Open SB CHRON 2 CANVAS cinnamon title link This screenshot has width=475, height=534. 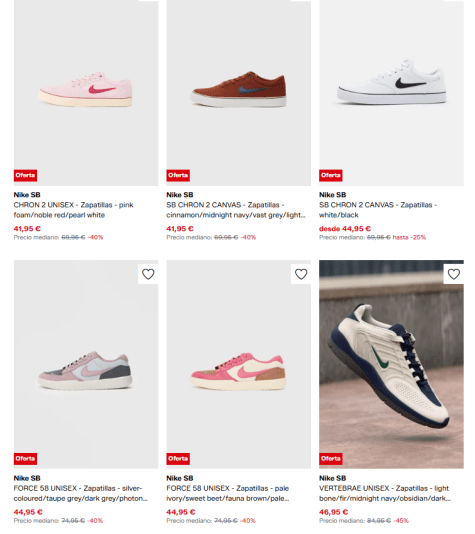[236, 210]
